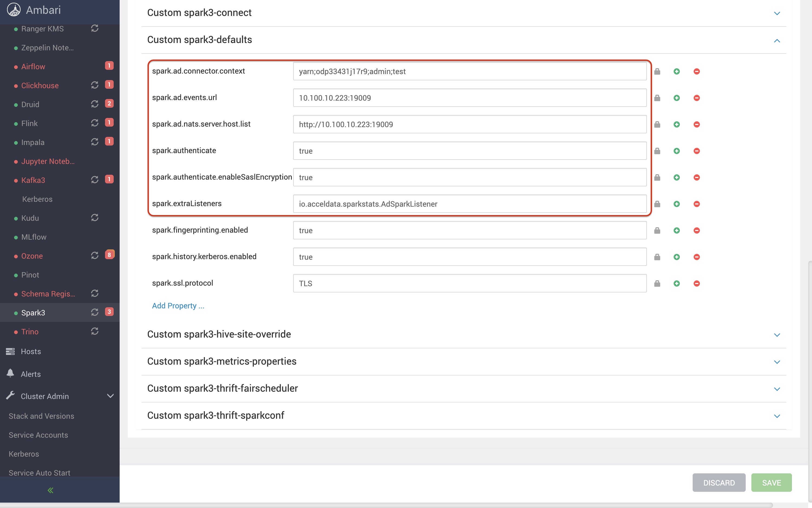Select the Zeppelin Notebook service
The width and height of the screenshot is (812, 508).
(47, 48)
